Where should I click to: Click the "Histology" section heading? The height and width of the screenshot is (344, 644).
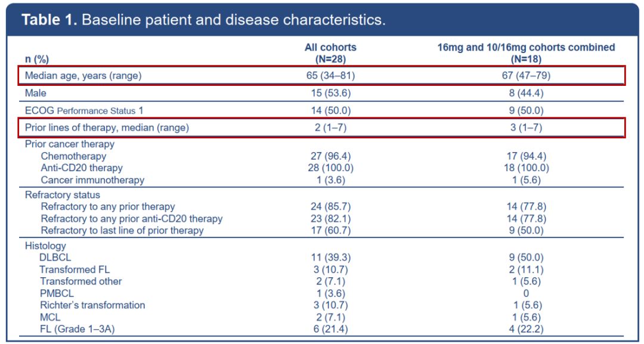[45, 246]
